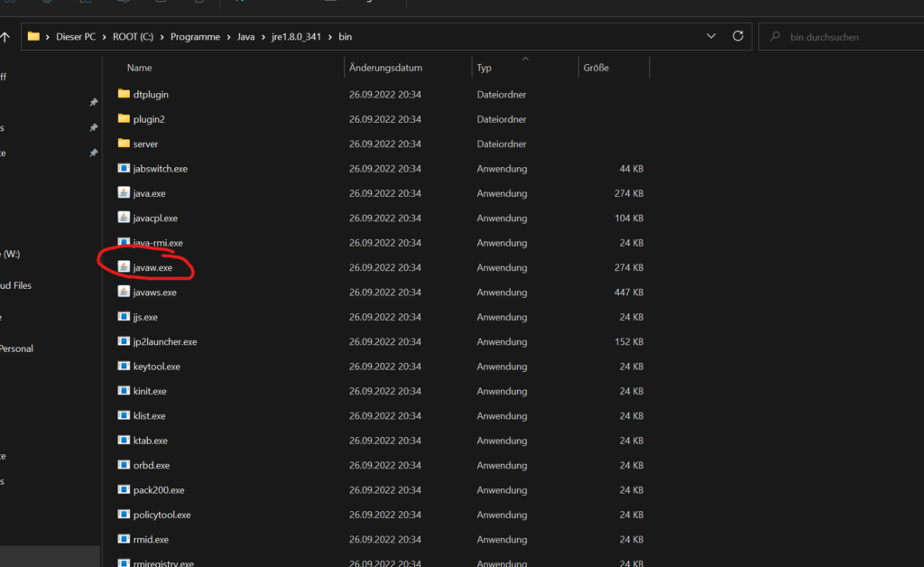Screen dimensions: 924x567
Task: Select the java.exe Java icon
Action: pos(124,193)
